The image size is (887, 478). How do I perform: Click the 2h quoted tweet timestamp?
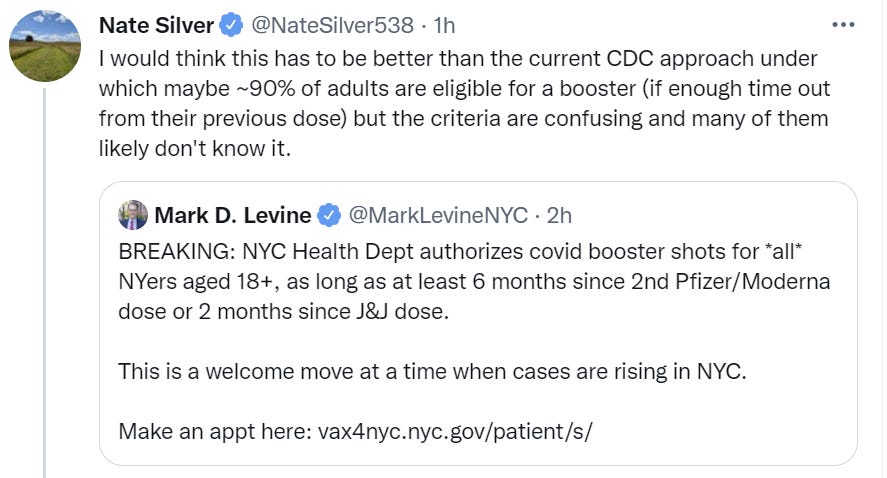click(559, 216)
